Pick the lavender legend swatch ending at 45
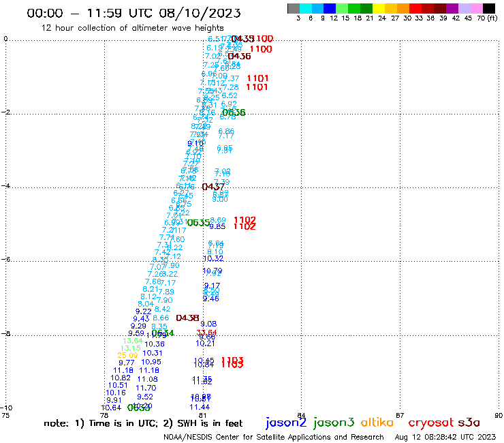 click(x=464, y=8)
